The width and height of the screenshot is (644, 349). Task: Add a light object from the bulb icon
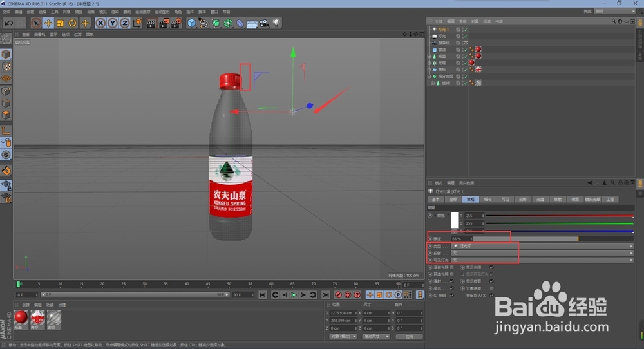276,23
